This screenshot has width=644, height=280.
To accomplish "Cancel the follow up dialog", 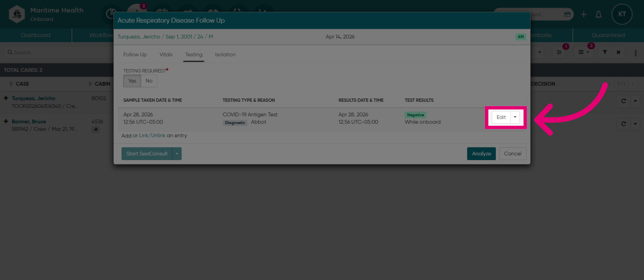I will coord(513,154).
